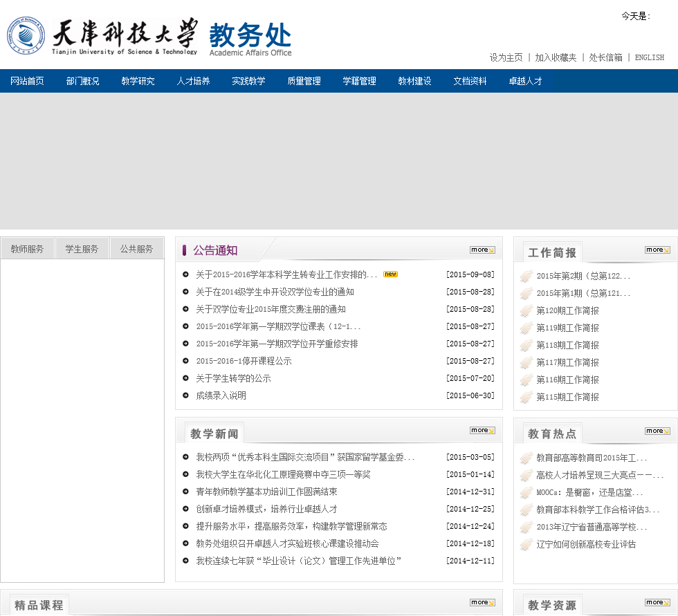Switch to 学生服务 tab

click(82, 248)
